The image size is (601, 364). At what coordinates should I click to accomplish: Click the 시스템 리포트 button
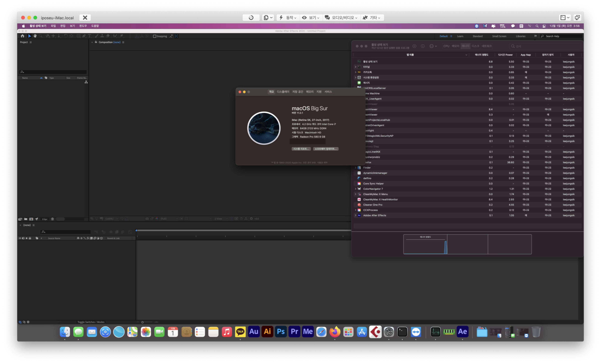(301, 149)
